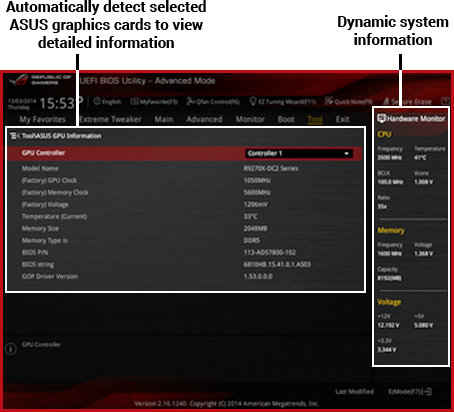
Task: Click the 100.0 MHz BCLK value
Action: pos(390,182)
